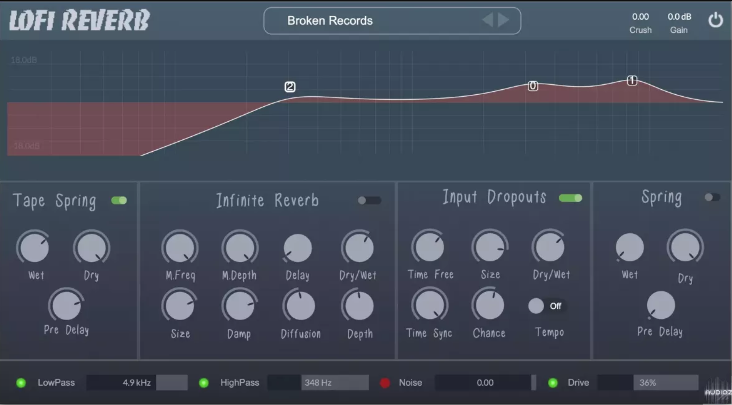Go to the previous preset arrow

(487, 20)
